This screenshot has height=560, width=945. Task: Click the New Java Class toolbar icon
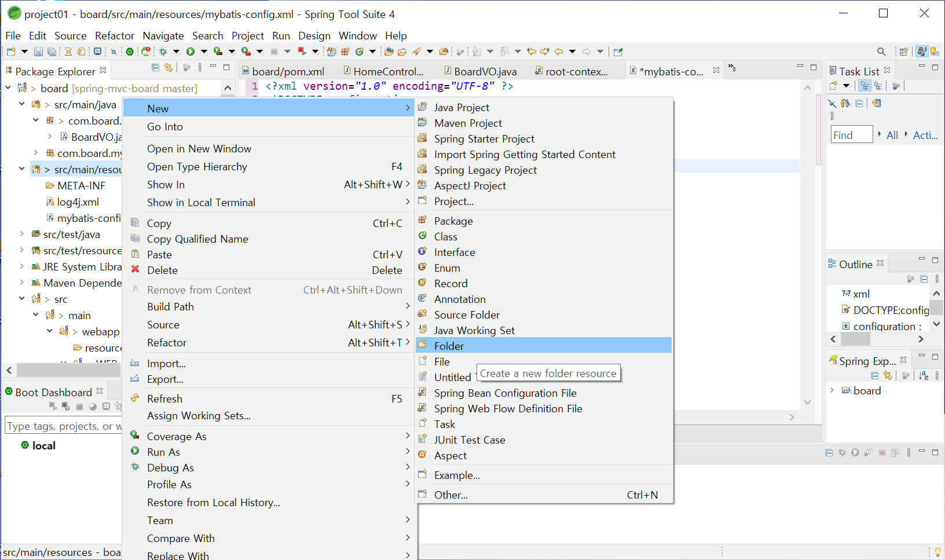(360, 52)
